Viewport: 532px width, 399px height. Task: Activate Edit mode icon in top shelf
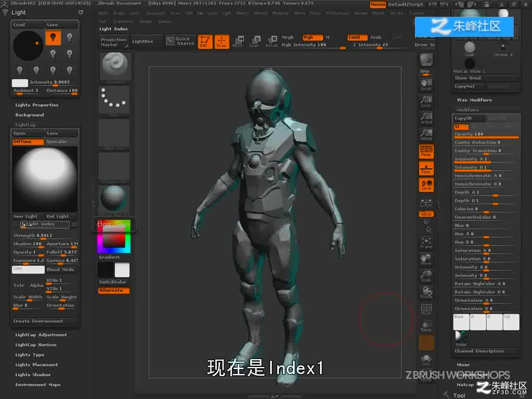(204, 42)
